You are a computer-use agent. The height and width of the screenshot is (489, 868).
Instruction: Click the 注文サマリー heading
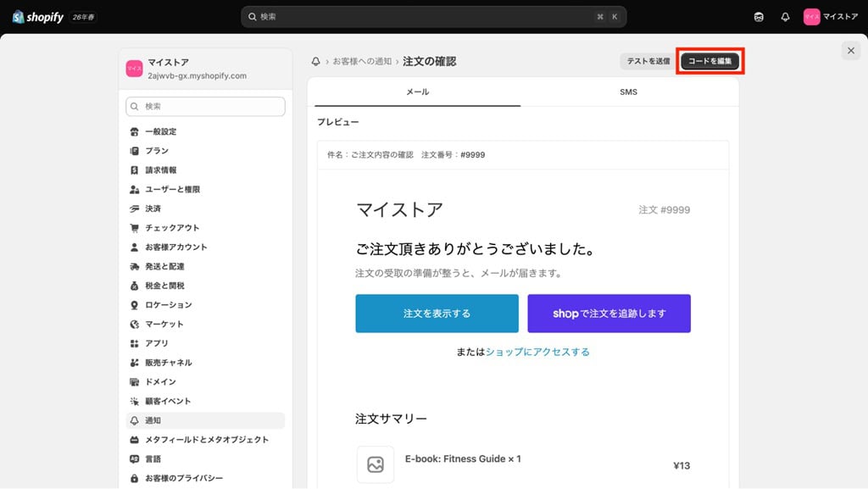tap(391, 419)
